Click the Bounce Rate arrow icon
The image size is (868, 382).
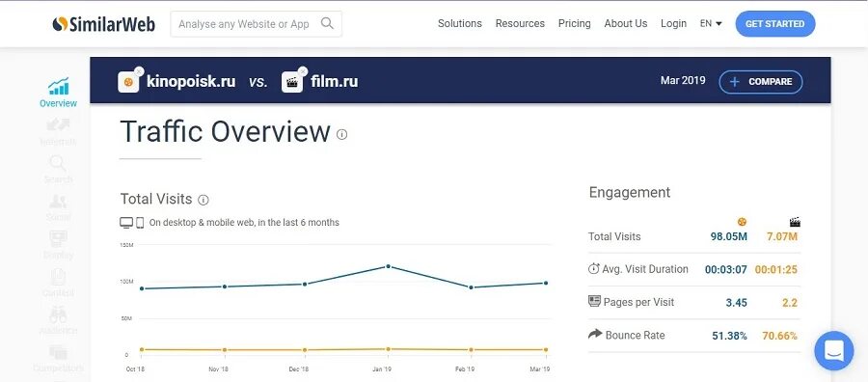pos(595,334)
